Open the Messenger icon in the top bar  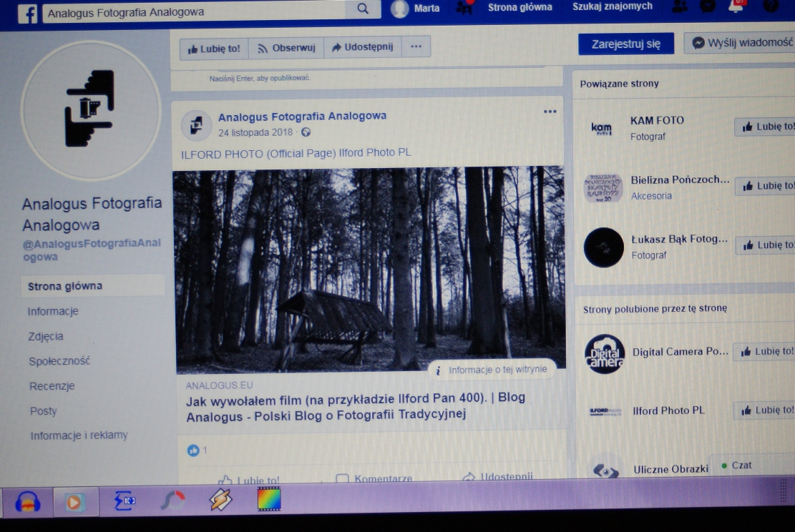707,6
